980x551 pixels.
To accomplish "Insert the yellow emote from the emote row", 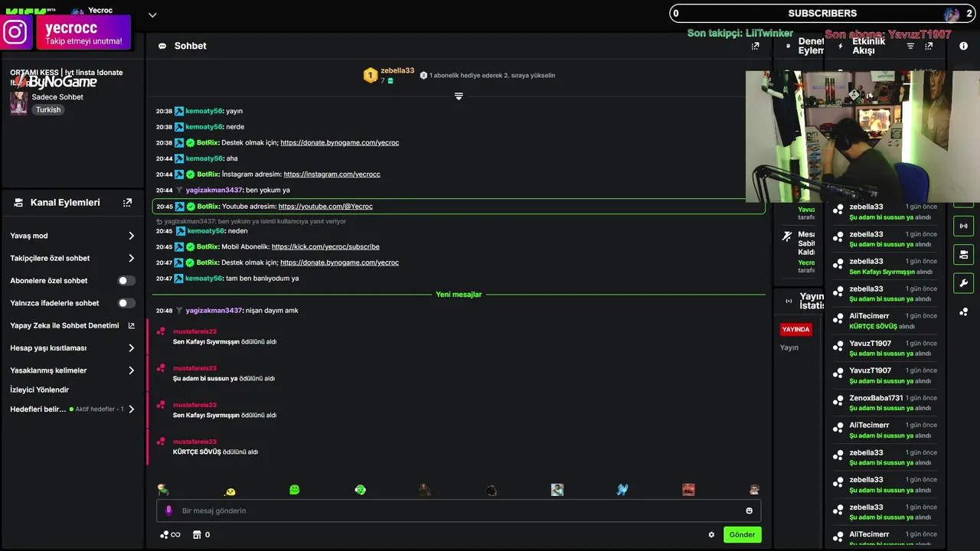I will pos(230,491).
